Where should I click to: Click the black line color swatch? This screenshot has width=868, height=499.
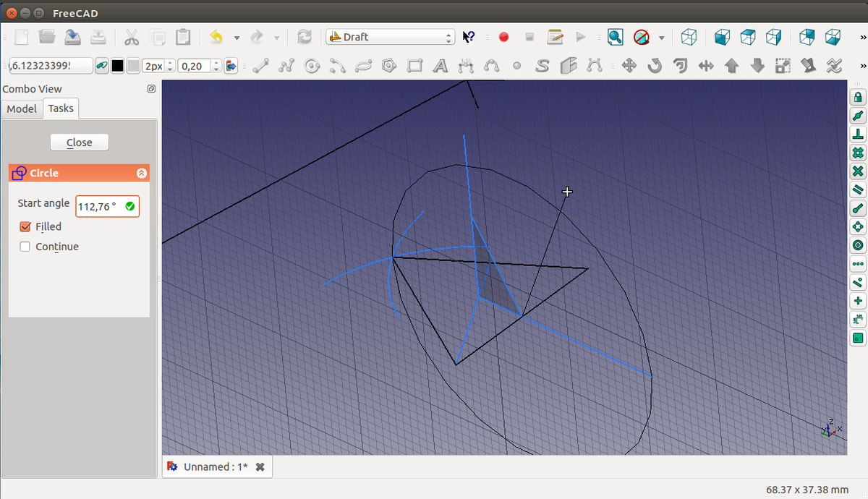[x=117, y=66]
